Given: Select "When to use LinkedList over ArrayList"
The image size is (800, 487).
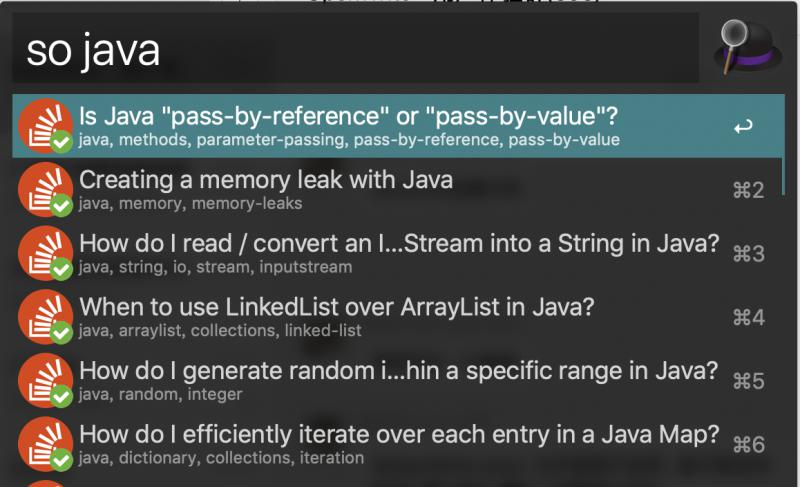Looking at the screenshot, I should [x=398, y=317].
